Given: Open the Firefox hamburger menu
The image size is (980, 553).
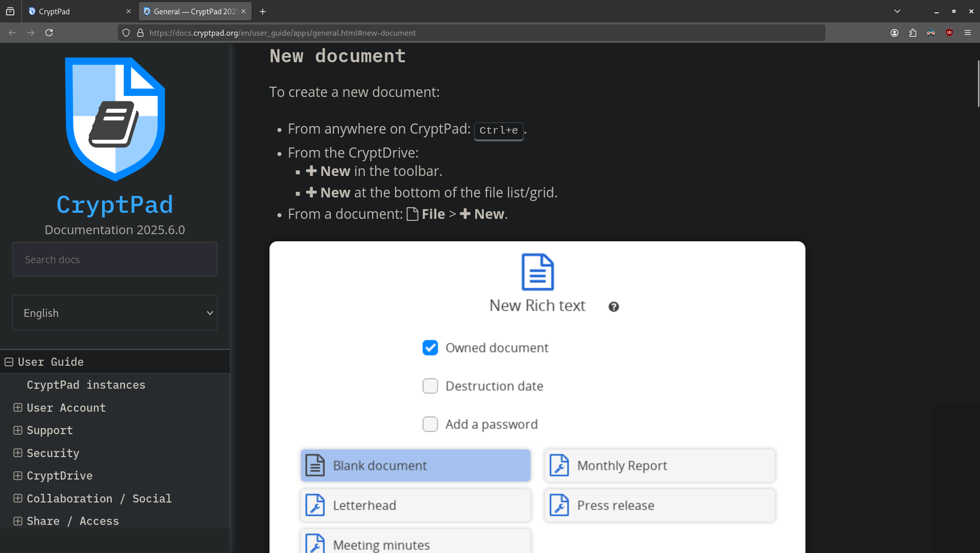Looking at the screenshot, I should [968, 33].
